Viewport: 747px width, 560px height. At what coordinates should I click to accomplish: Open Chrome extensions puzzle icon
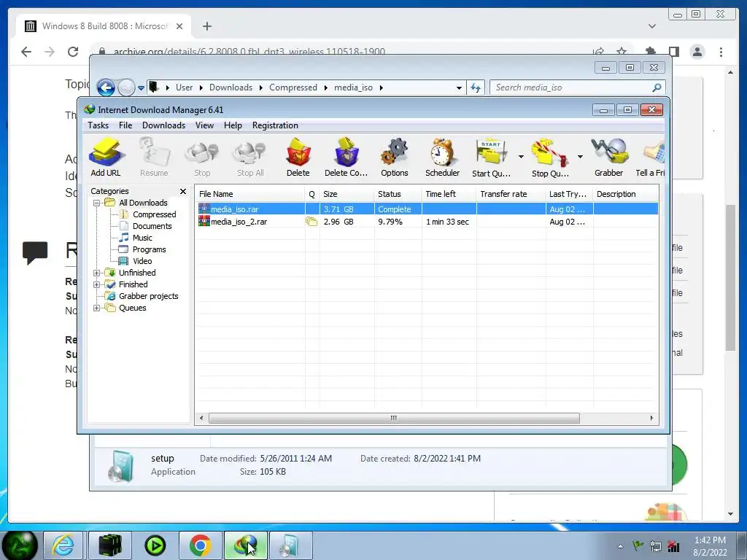coord(650,51)
